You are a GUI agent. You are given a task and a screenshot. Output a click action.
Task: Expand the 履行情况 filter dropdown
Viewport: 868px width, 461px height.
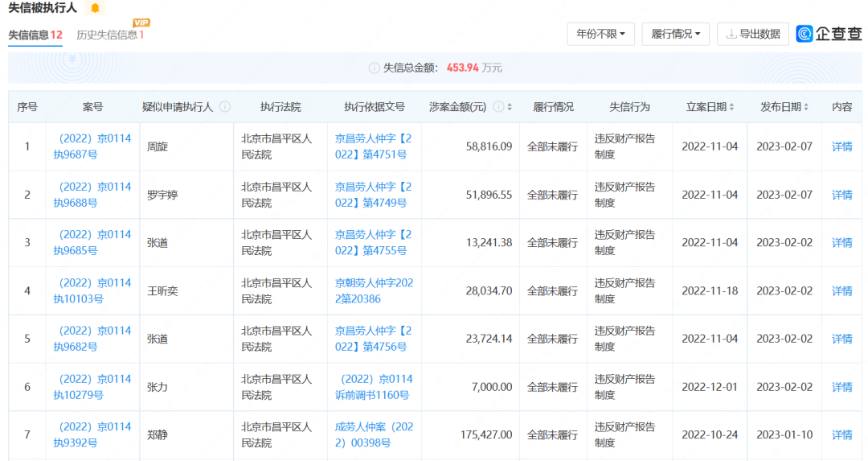point(675,34)
